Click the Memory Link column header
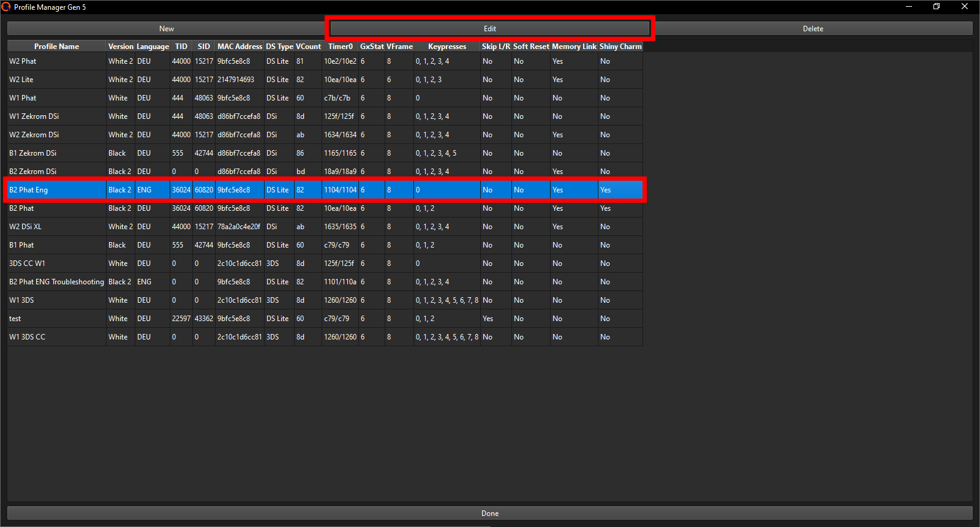The image size is (980, 527). 573,47
